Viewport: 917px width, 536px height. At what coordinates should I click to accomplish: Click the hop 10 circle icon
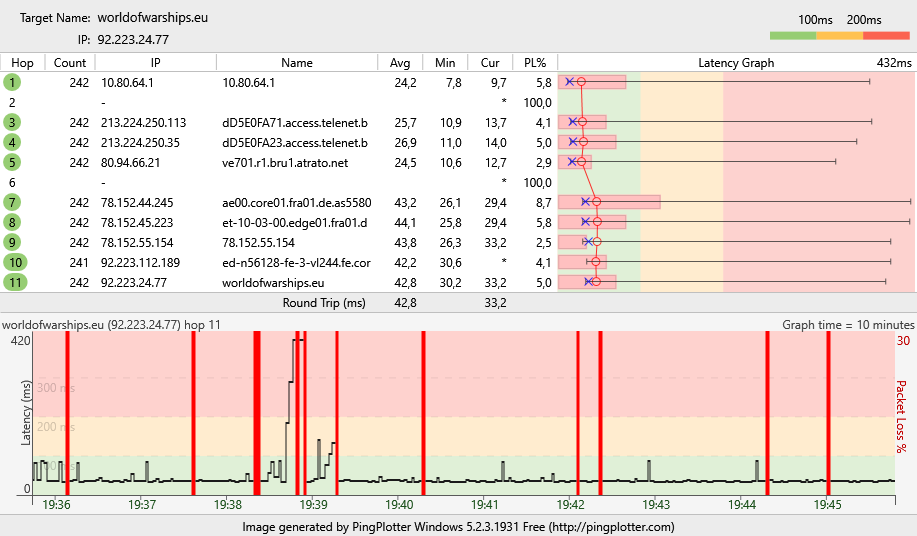pyautogui.click(x=13, y=262)
